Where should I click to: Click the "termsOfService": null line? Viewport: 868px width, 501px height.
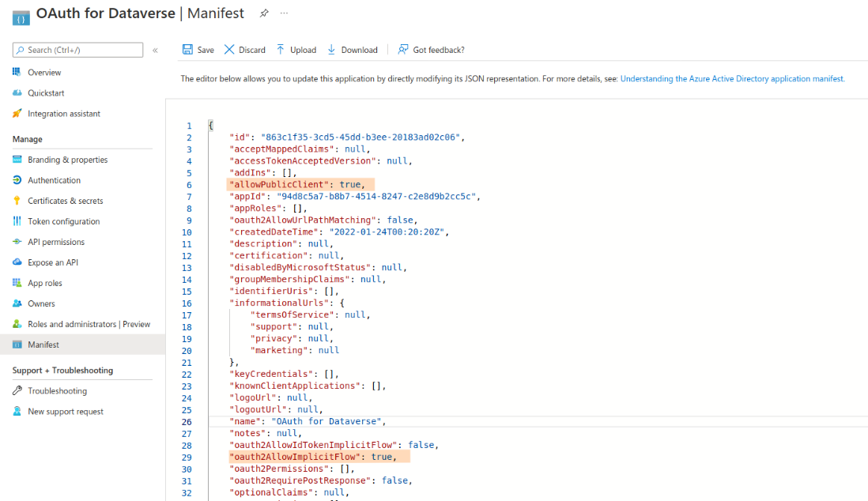(x=310, y=315)
